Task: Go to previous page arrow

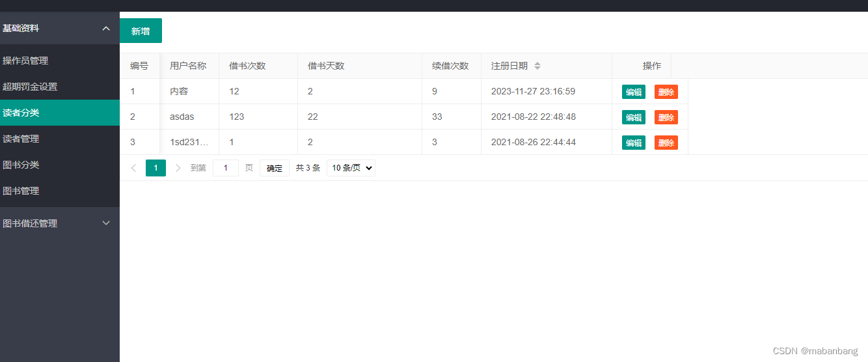Action: pos(133,168)
